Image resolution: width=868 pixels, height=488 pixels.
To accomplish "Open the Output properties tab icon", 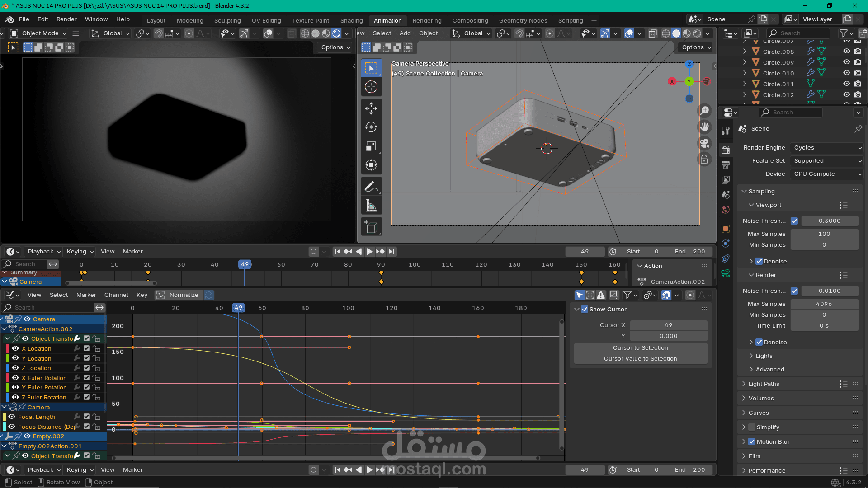I will coord(726,165).
